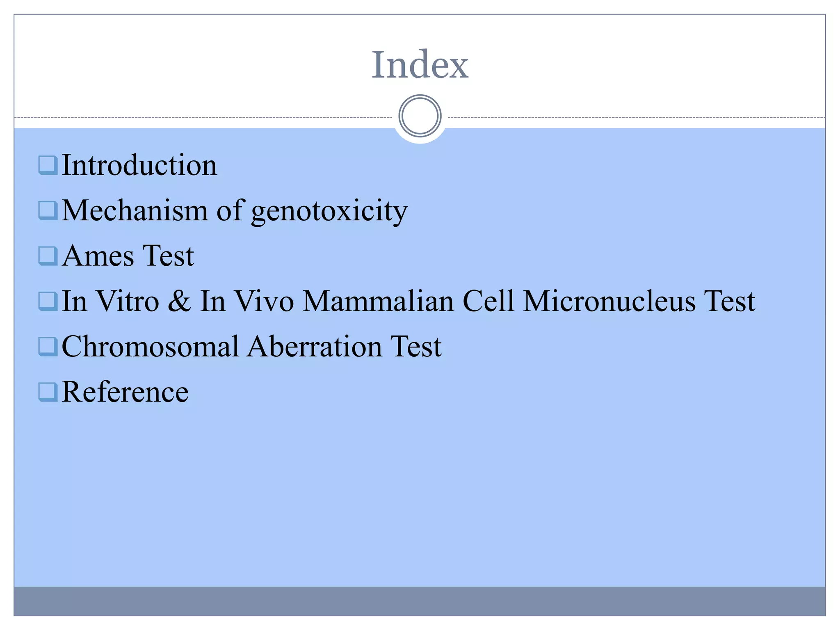This screenshot has height=630, width=840.
Task: Click the dashed divider right of the circle
Action: [636, 117]
